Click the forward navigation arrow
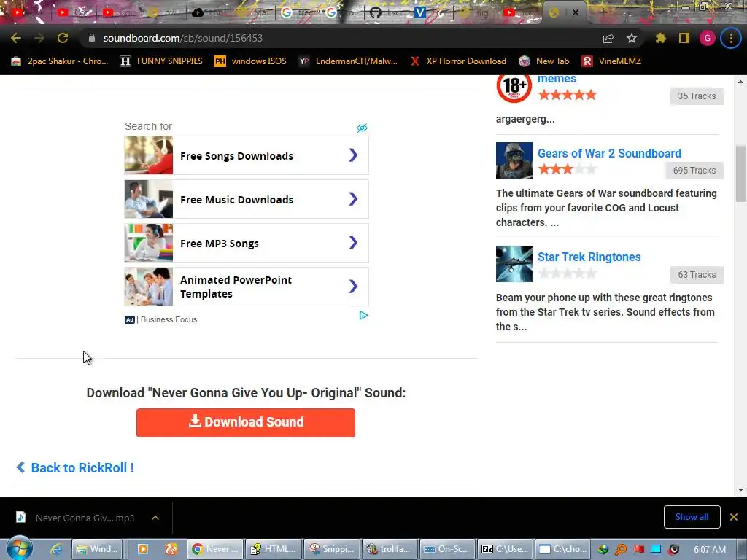Viewport: 747px width, 560px height. [39, 38]
